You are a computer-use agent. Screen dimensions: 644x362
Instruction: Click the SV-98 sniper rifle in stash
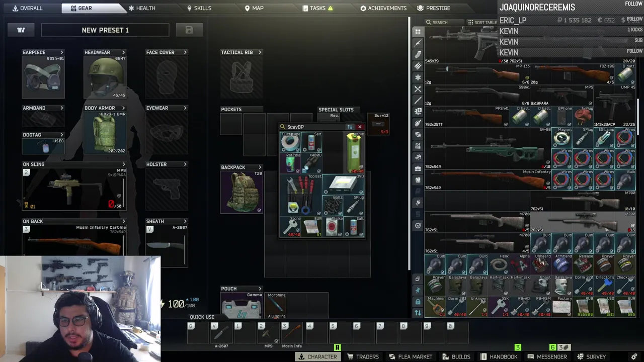[x=487, y=148]
